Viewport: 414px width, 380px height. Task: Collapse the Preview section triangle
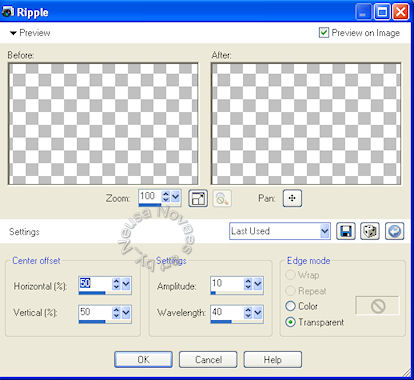pyautogui.click(x=13, y=33)
